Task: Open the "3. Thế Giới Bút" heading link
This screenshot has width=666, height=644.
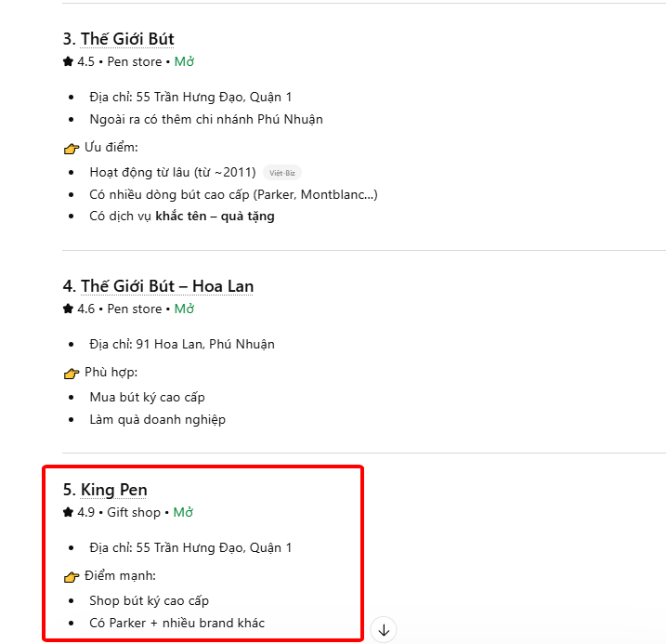Action: (x=118, y=39)
